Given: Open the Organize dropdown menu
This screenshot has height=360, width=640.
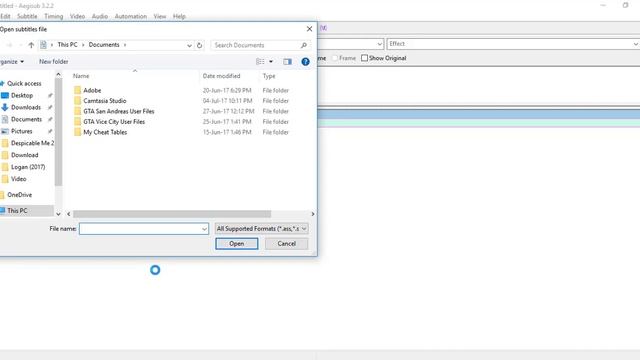Looking at the screenshot, I should tap(12, 62).
